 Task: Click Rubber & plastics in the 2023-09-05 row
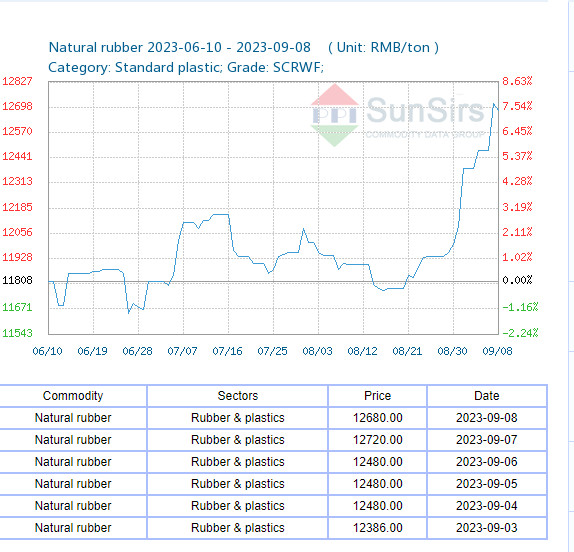click(x=238, y=484)
